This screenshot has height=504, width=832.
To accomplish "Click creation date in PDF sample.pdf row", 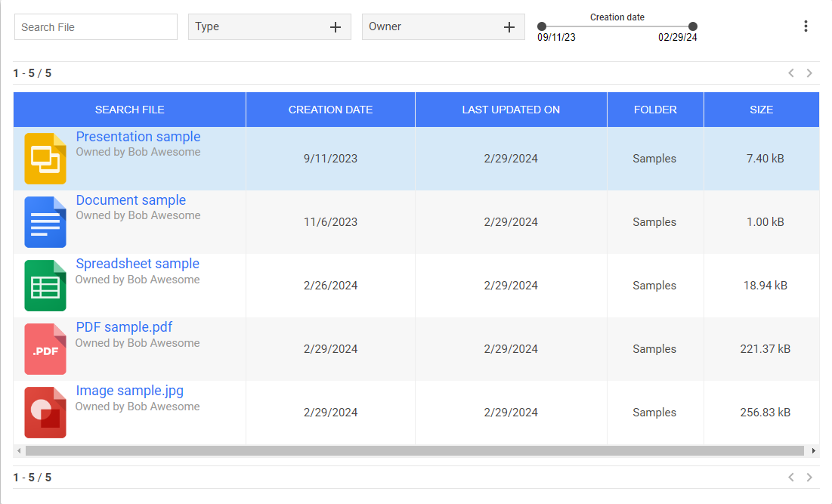I will (330, 349).
